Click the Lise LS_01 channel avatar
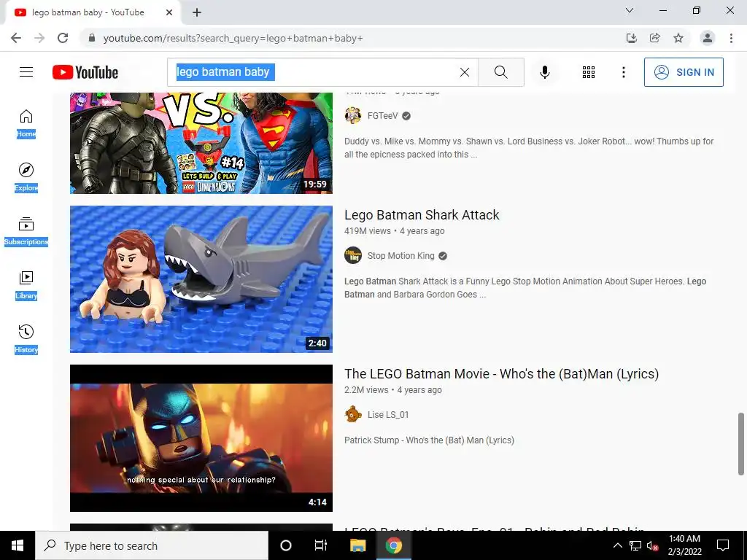747x560 pixels. click(353, 415)
